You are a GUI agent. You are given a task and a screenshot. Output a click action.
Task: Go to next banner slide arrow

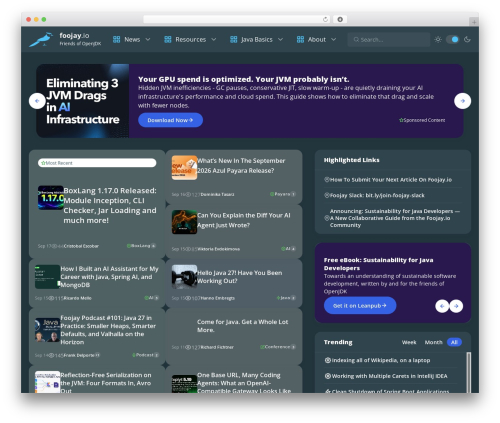tap(463, 101)
